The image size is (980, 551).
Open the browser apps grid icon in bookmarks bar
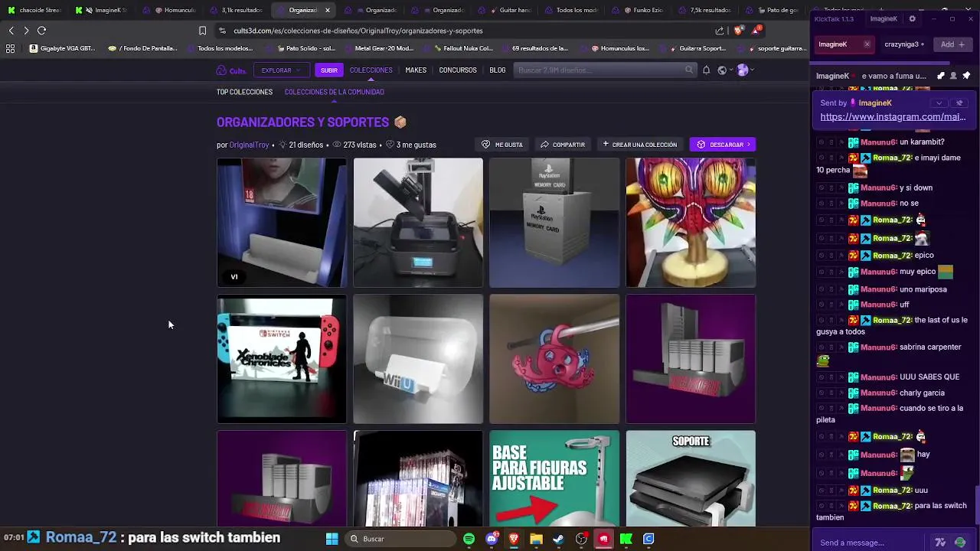10,48
